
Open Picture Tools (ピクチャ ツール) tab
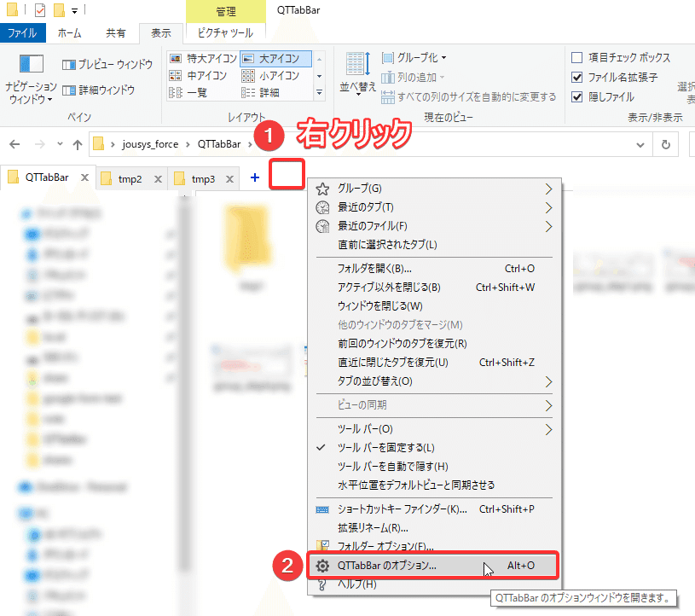(x=225, y=33)
